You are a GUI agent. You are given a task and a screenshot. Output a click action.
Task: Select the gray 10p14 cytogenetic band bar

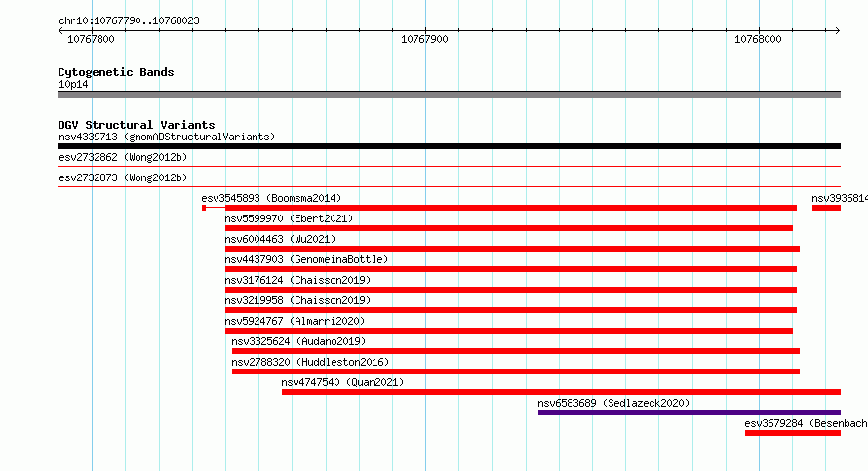pos(449,95)
